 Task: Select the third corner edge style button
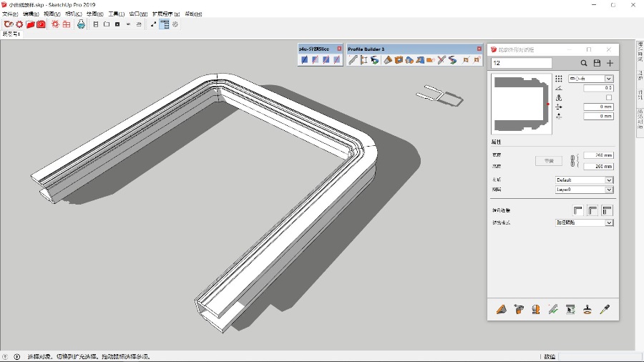pos(607,210)
